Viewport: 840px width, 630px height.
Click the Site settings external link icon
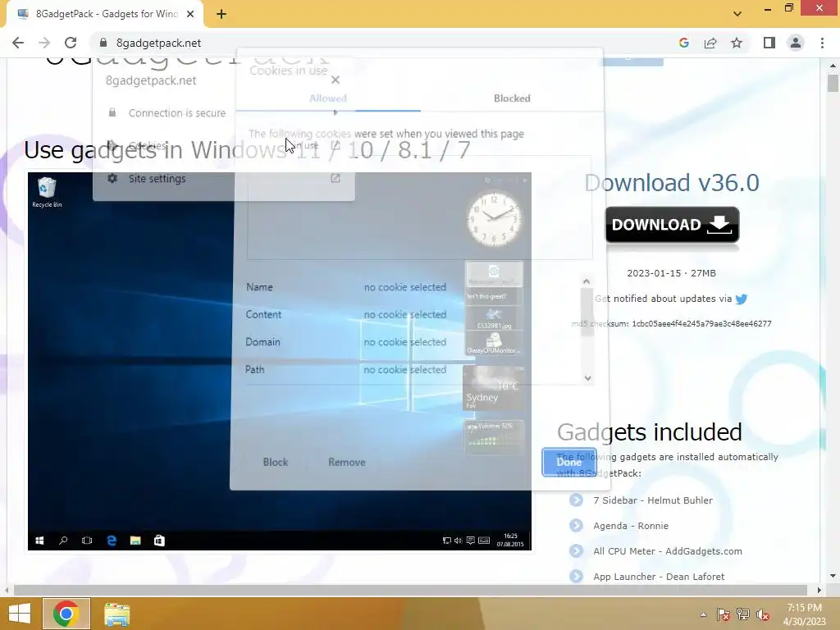(x=336, y=178)
